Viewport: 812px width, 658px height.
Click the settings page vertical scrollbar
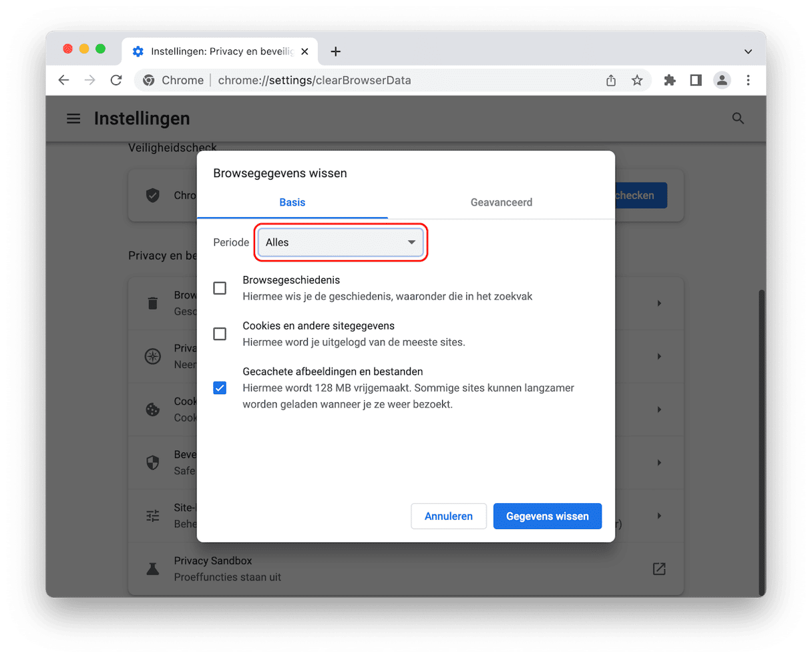tap(761, 441)
